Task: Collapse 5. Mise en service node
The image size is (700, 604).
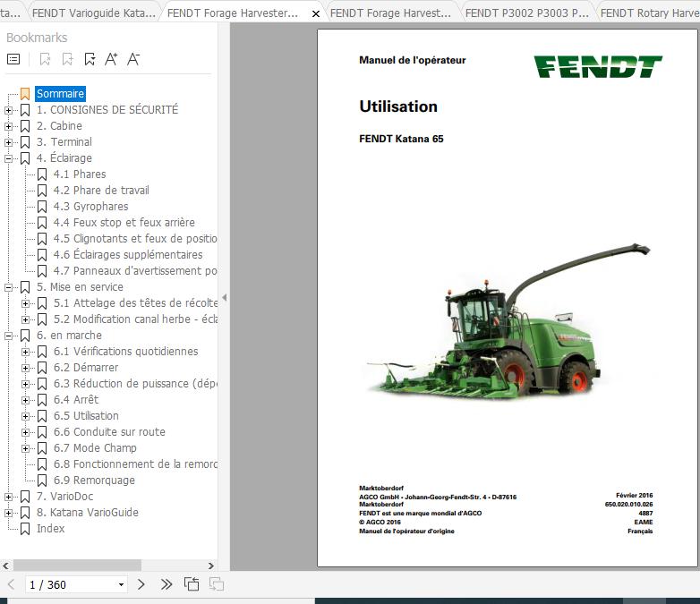Action: point(8,287)
